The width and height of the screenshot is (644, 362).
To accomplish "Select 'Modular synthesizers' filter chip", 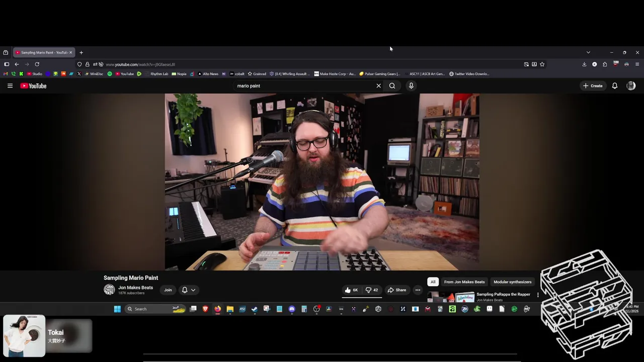I will (512, 282).
